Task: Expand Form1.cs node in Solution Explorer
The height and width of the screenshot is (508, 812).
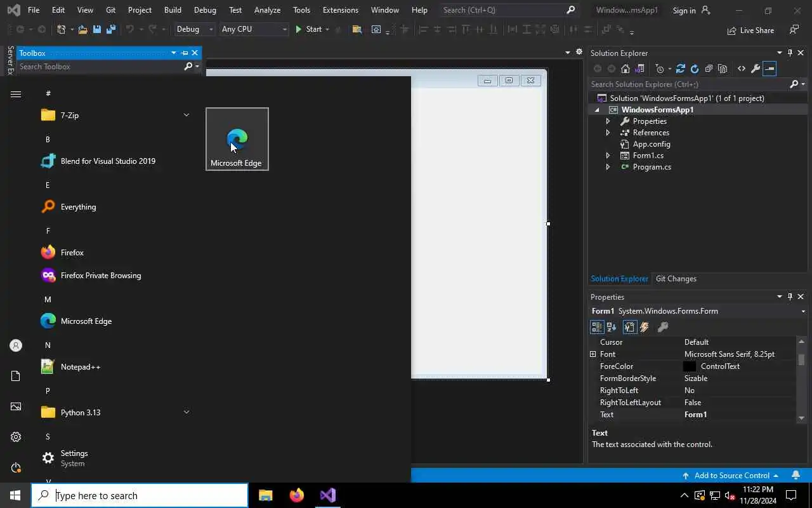Action: (608, 155)
